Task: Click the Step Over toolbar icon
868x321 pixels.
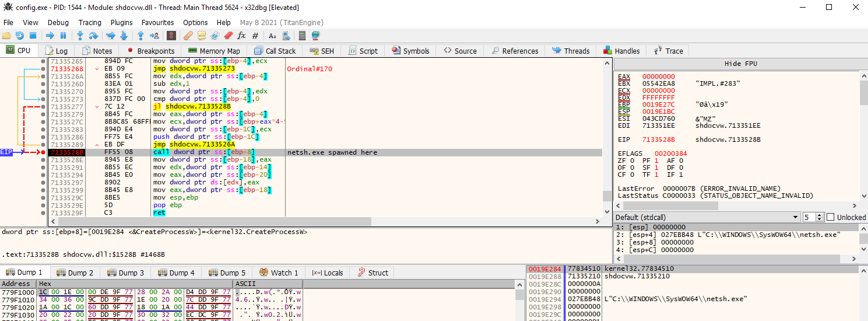Action: click(x=93, y=36)
